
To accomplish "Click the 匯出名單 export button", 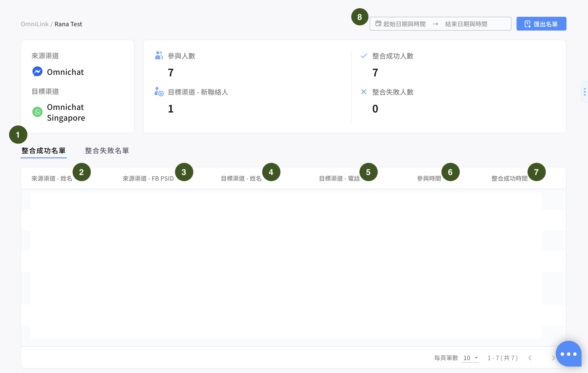I will point(541,24).
